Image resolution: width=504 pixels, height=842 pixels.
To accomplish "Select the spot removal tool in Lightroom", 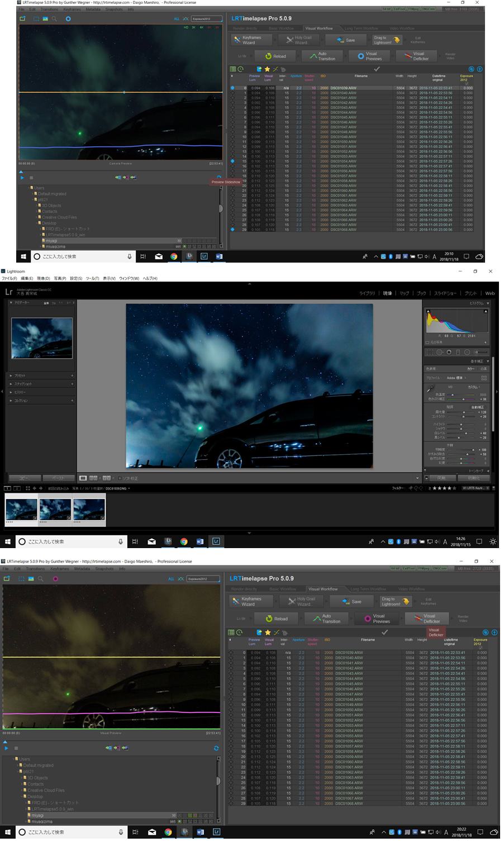I will point(440,352).
